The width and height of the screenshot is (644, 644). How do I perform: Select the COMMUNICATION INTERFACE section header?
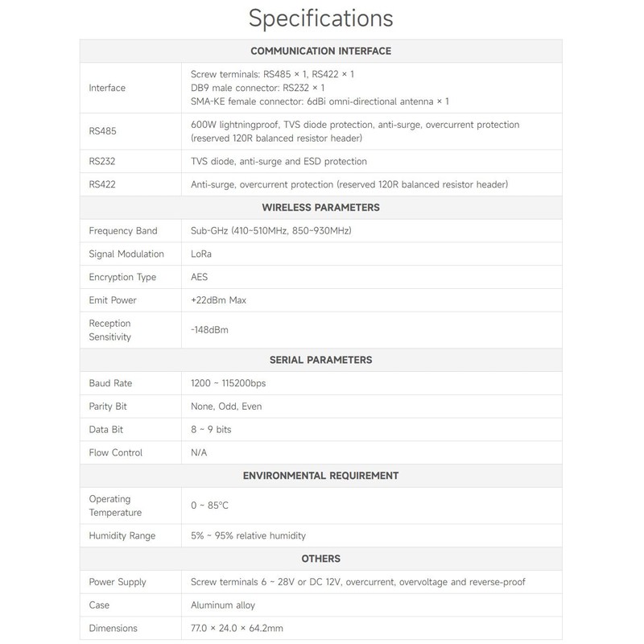tap(320, 51)
